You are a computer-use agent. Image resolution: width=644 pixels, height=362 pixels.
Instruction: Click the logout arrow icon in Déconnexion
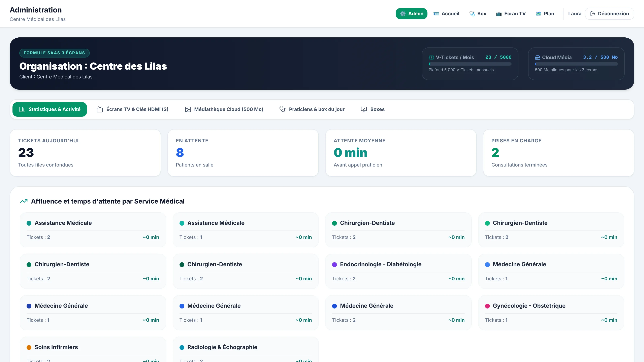593,13
